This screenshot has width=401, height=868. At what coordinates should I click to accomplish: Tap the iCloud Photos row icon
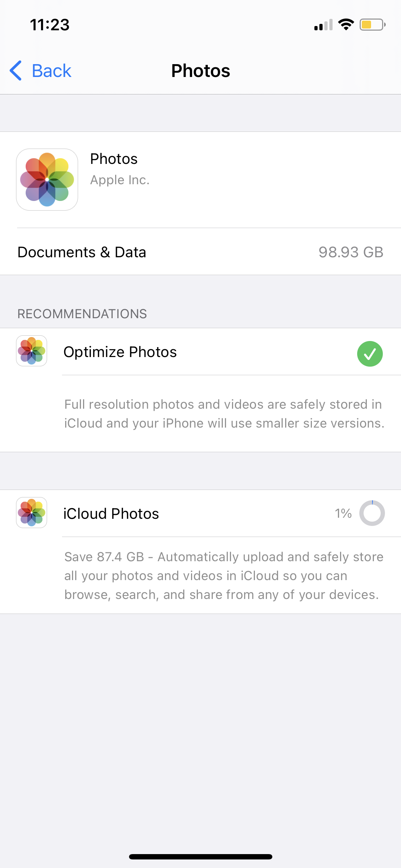32,513
